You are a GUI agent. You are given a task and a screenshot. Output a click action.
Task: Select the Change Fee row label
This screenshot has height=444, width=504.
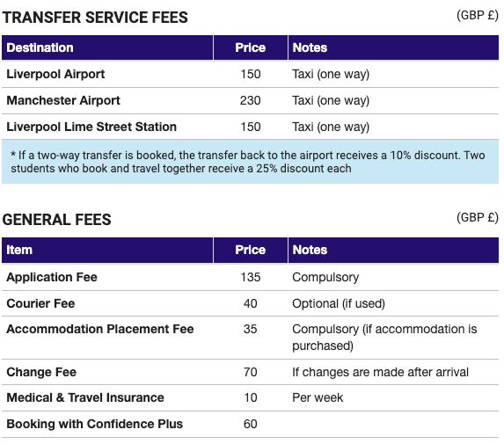coord(41,372)
